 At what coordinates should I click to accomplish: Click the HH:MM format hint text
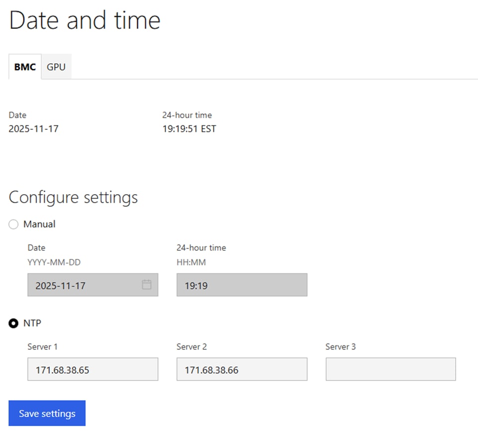(x=191, y=262)
